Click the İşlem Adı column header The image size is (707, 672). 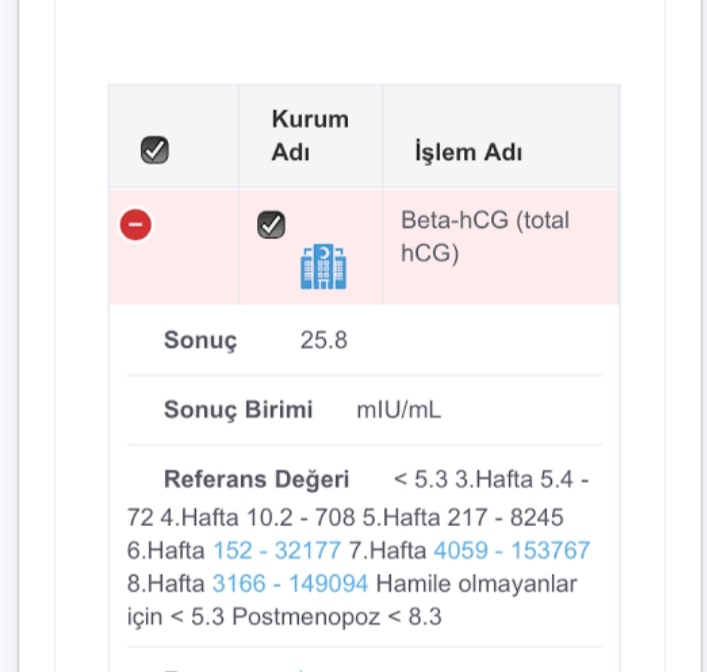[468, 153]
